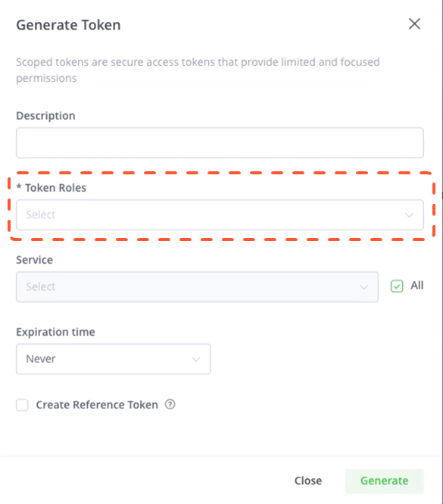Dismiss the dialog with the X icon
The width and height of the screenshot is (443, 504).
tap(414, 23)
